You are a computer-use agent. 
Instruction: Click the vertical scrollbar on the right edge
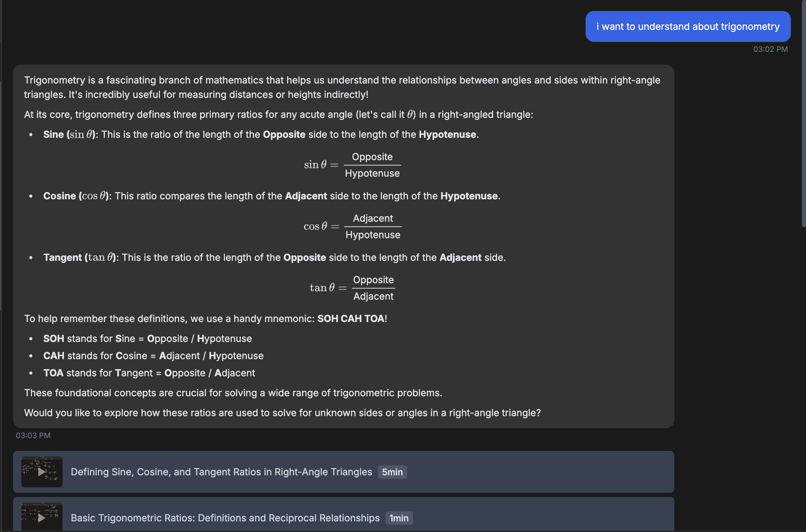coord(803,113)
